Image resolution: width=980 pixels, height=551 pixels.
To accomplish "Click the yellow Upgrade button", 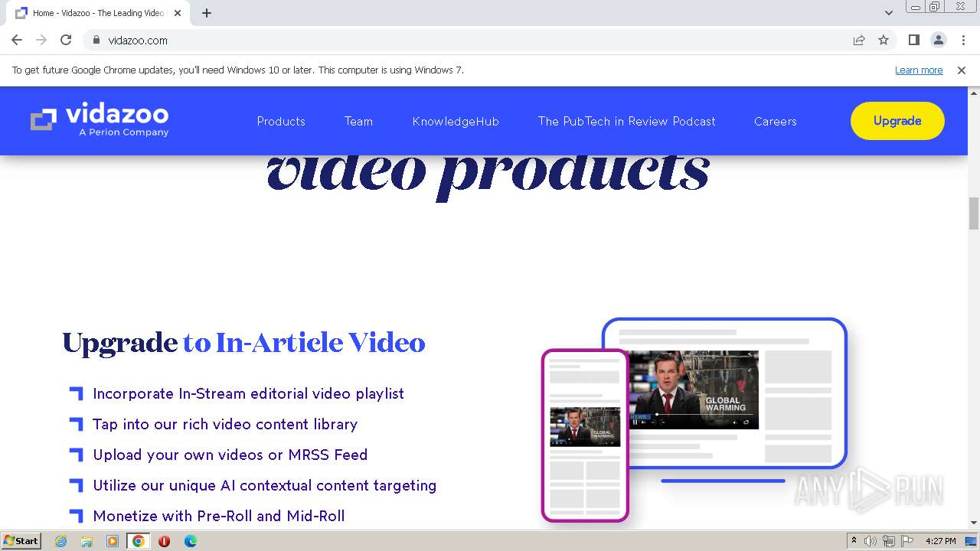I will click(897, 121).
